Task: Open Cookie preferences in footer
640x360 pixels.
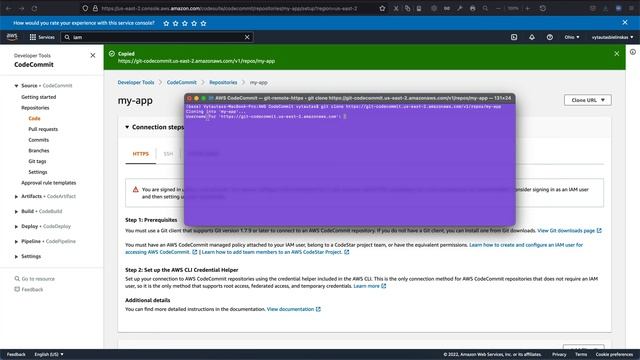Action: click(614, 354)
